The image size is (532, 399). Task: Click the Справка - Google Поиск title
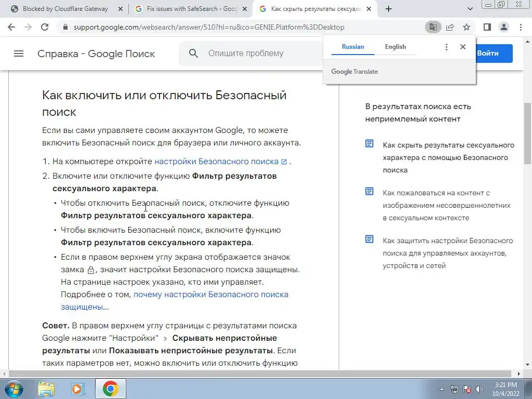click(96, 54)
